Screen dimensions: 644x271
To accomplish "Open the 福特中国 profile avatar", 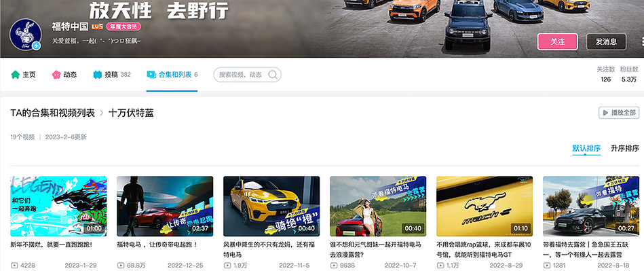I will (26, 35).
